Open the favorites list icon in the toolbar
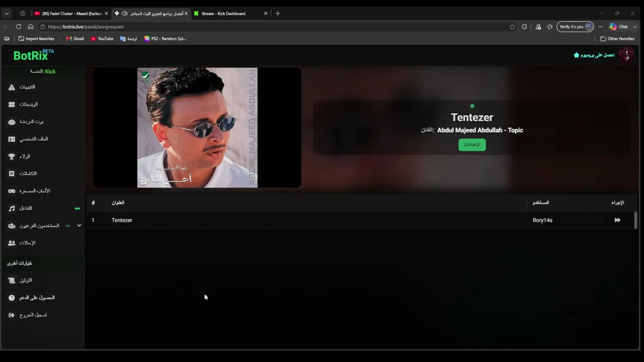The width and height of the screenshot is (644, 362). click(x=550, y=27)
